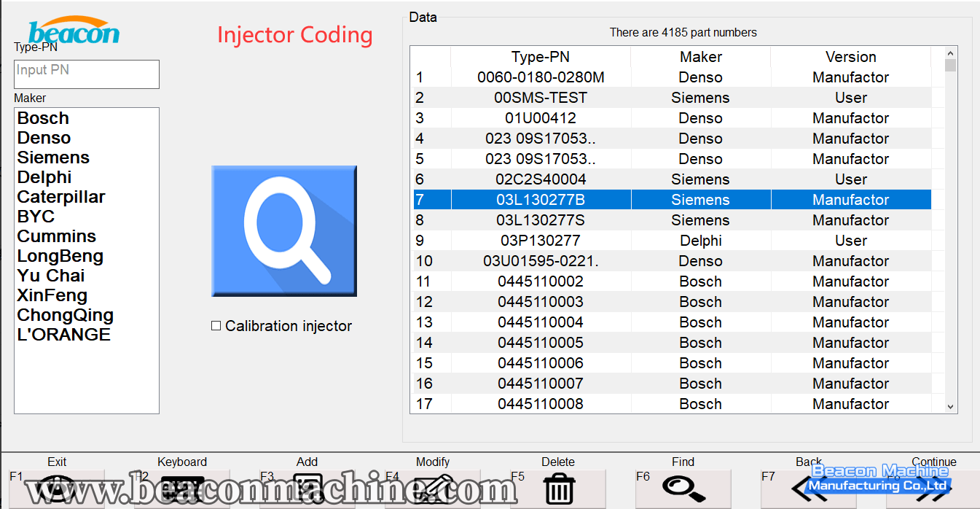Viewport: 980px width, 509px height.
Task: Click the large blue magnifier search icon
Action: pyautogui.click(x=284, y=230)
